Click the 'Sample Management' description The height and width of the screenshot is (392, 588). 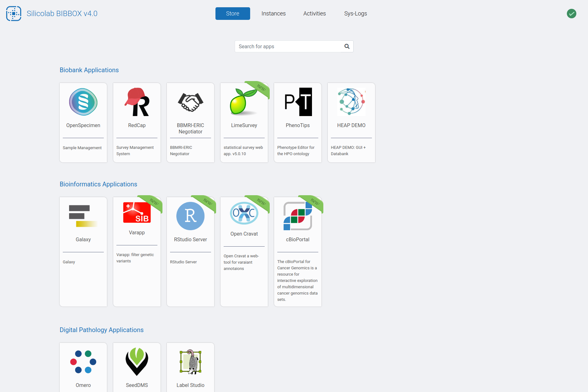click(x=82, y=148)
